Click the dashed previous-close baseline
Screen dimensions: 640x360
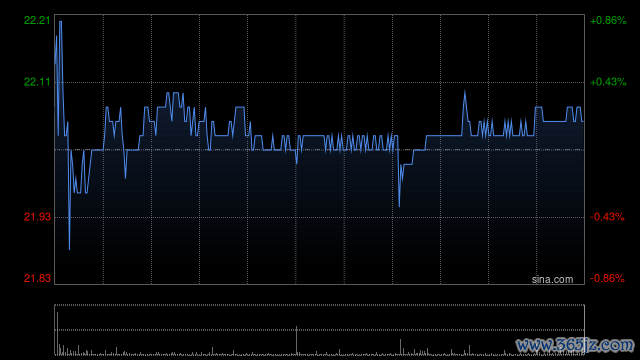[320, 150]
